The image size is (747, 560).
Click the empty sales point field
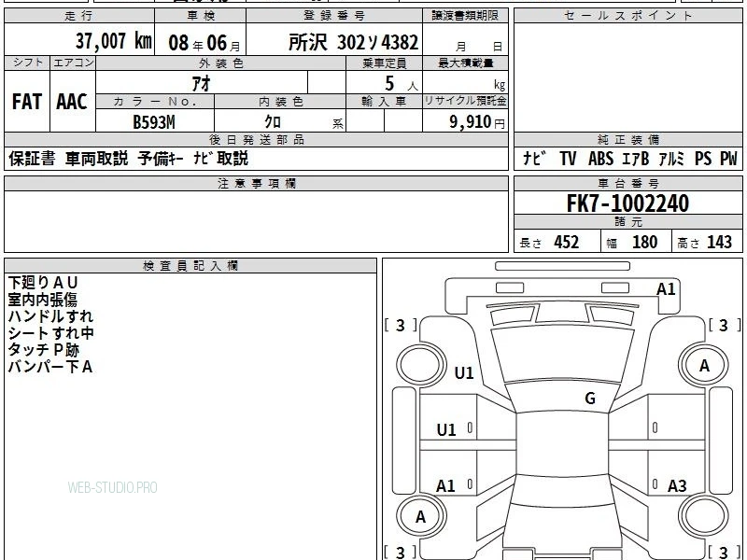(x=628, y=77)
